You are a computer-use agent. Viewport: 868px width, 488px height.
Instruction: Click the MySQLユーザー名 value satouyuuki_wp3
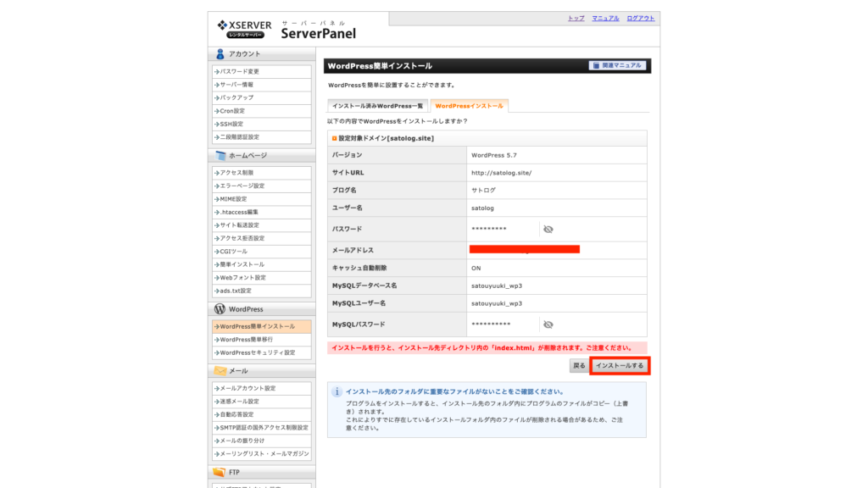497,304
